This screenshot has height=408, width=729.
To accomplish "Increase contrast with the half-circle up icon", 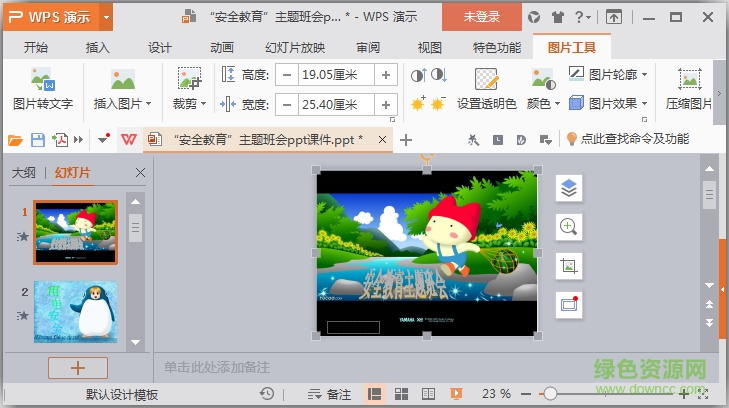I will [x=418, y=74].
